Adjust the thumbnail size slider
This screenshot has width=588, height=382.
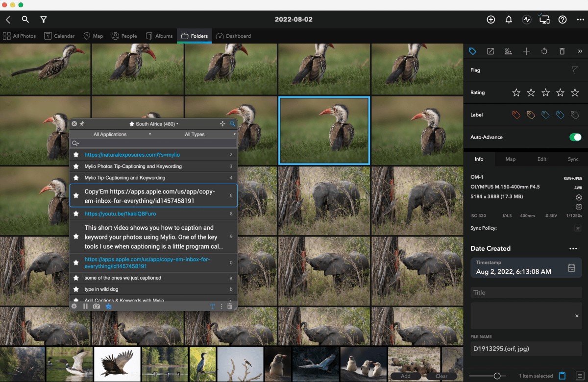[497, 376]
